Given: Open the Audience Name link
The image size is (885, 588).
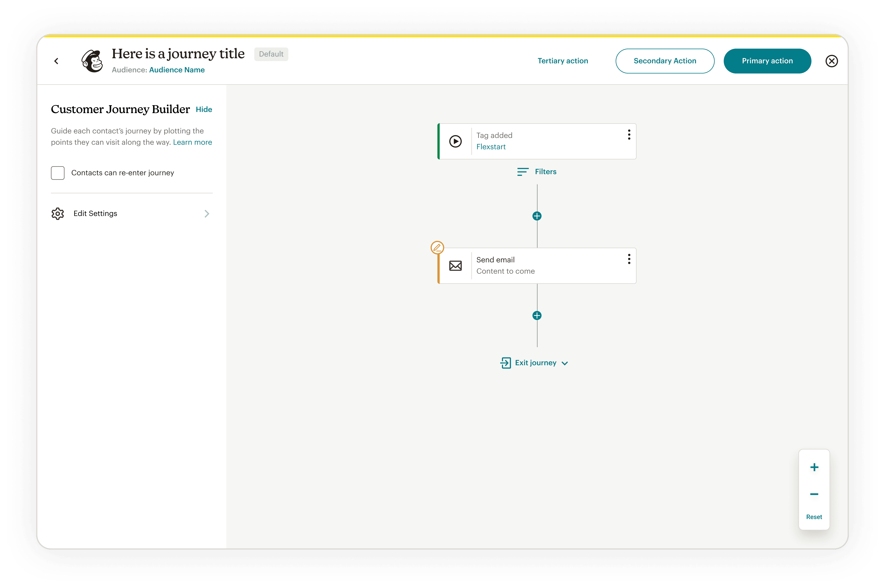Looking at the screenshot, I should point(177,70).
